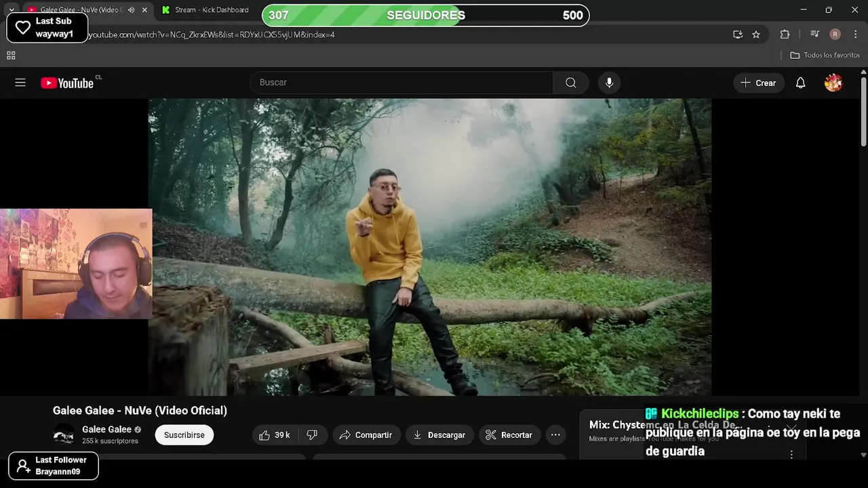Screen dimensions: 868x488
Task: Close the Galee Galee YouTube tab
Action: click(x=144, y=10)
